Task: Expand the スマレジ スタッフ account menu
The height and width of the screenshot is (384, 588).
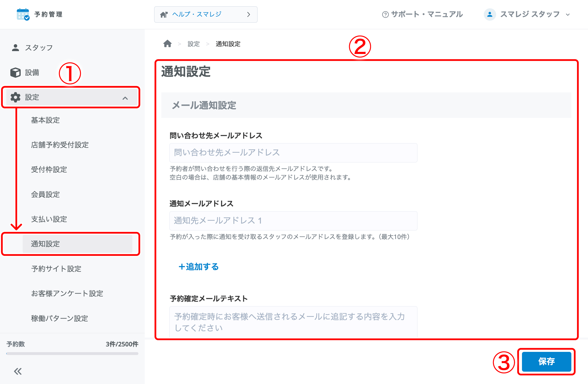Action: tap(527, 14)
